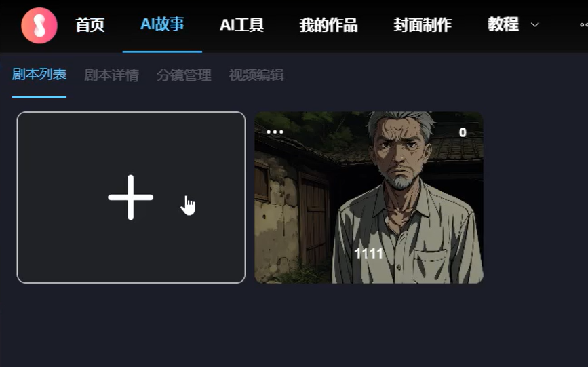
Task: Open the three-dot menu on 1111 card
Action: 275,132
